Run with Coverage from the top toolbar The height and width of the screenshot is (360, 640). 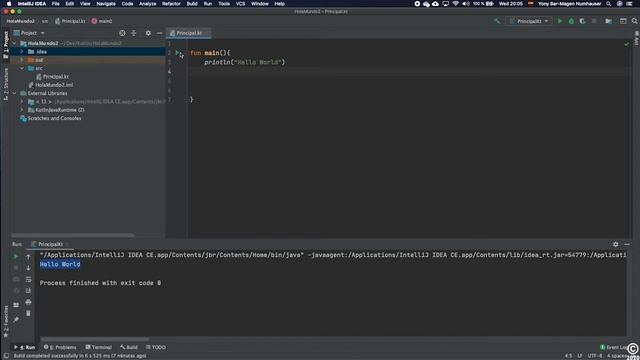582,21
